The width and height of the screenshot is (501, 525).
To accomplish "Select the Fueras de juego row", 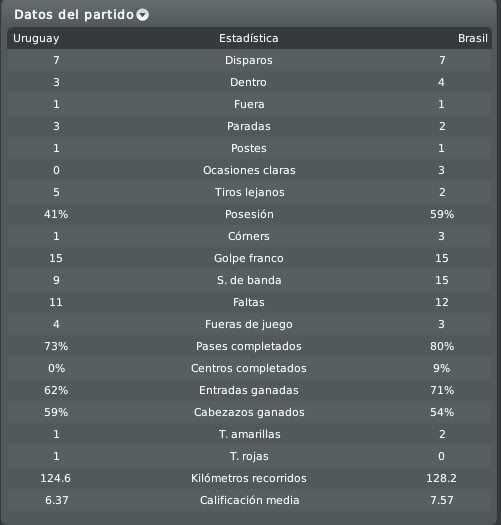I will pyautogui.click(x=249, y=324).
